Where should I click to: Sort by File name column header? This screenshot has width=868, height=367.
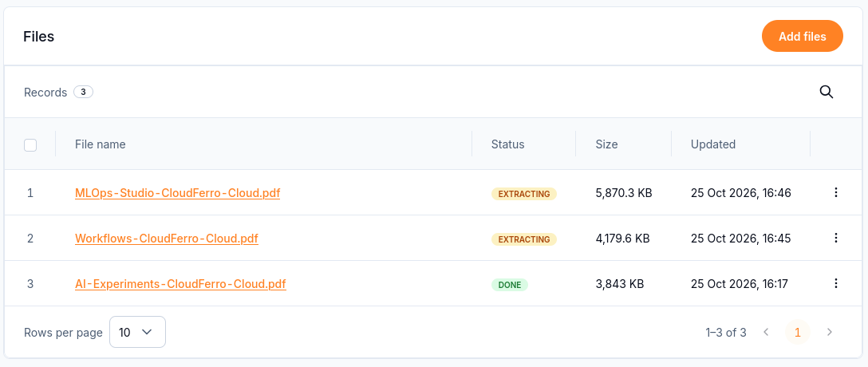pos(101,144)
